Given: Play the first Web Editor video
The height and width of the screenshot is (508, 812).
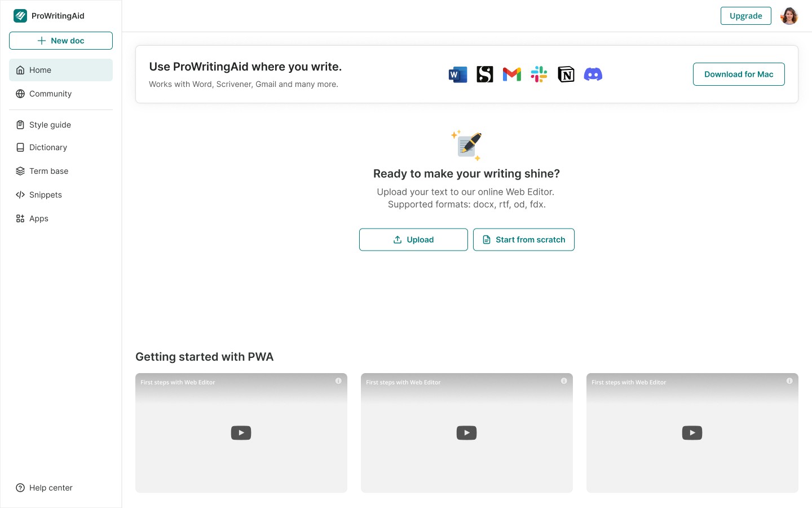Looking at the screenshot, I should (241, 433).
